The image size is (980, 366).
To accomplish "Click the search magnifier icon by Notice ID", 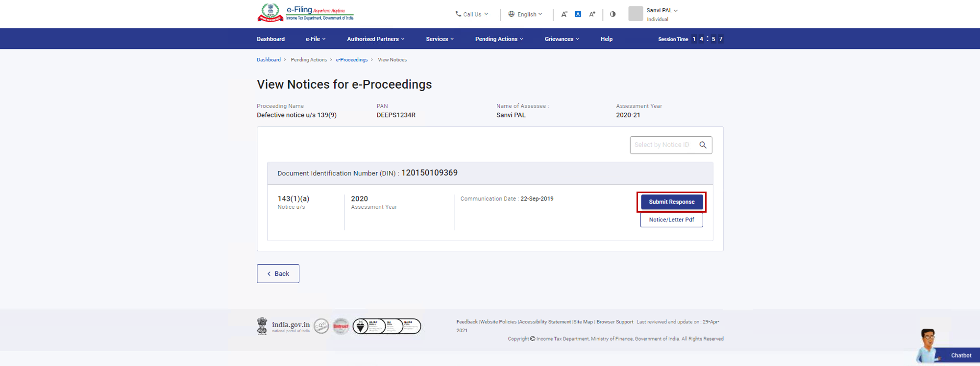I will click(x=703, y=145).
